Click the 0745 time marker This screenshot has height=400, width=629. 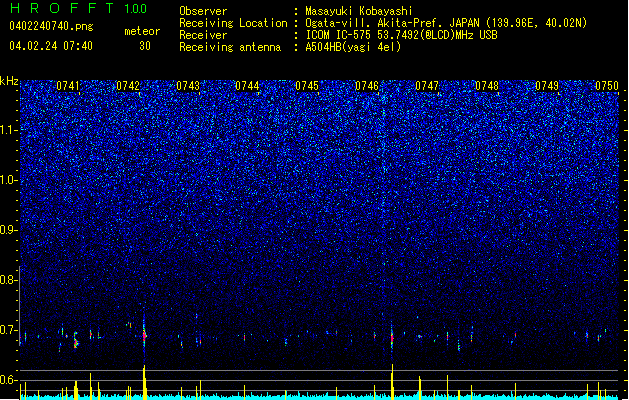click(307, 86)
